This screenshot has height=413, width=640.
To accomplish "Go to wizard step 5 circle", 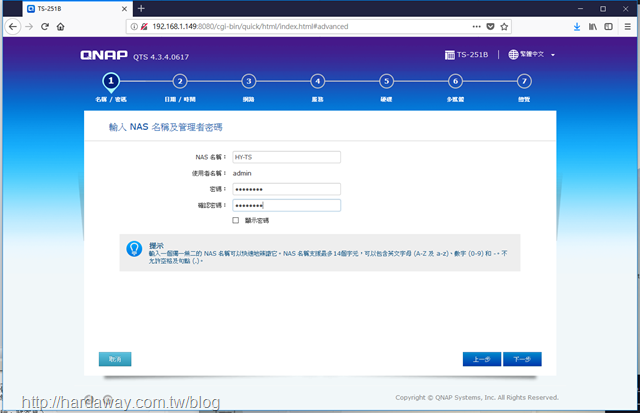I will (x=386, y=81).
